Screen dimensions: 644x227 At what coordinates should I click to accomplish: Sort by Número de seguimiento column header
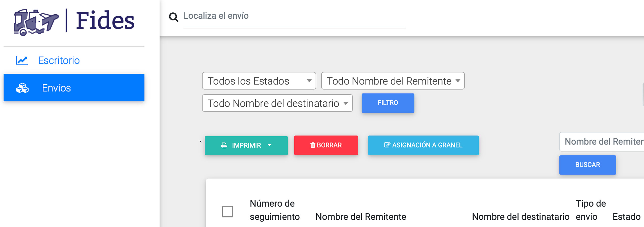tap(274, 210)
